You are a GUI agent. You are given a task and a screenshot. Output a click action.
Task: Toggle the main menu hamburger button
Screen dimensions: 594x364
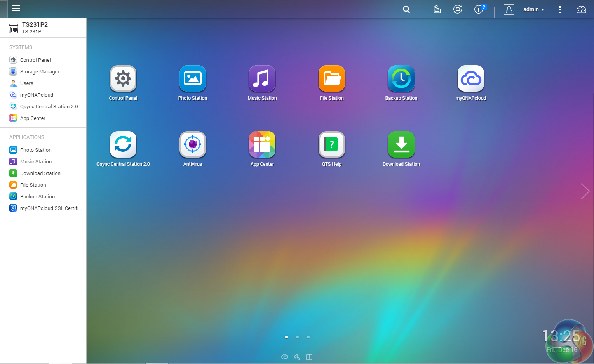16,9
